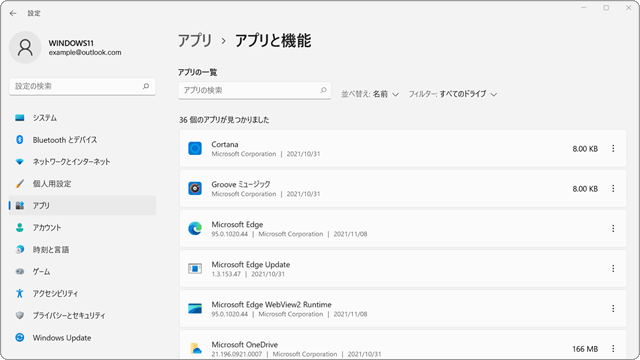The image size is (640, 360).
Task: Open アカウント settings
Action: coord(82,228)
